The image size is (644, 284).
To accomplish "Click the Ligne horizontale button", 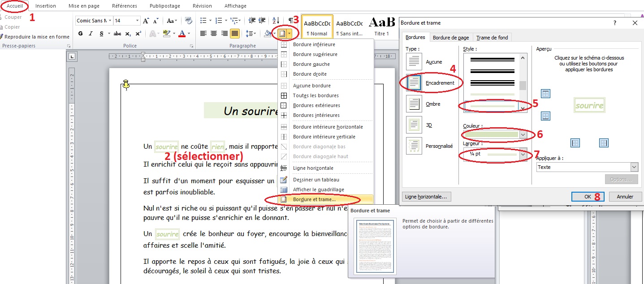I will coord(426,197).
